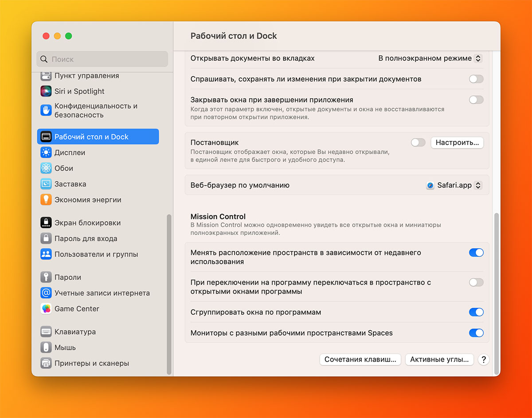Click the Сочетания клавиш... button

coord(360,359)
